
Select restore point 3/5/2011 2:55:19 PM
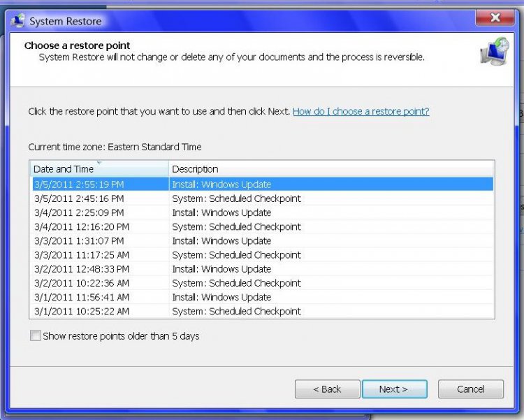(262, 184)
